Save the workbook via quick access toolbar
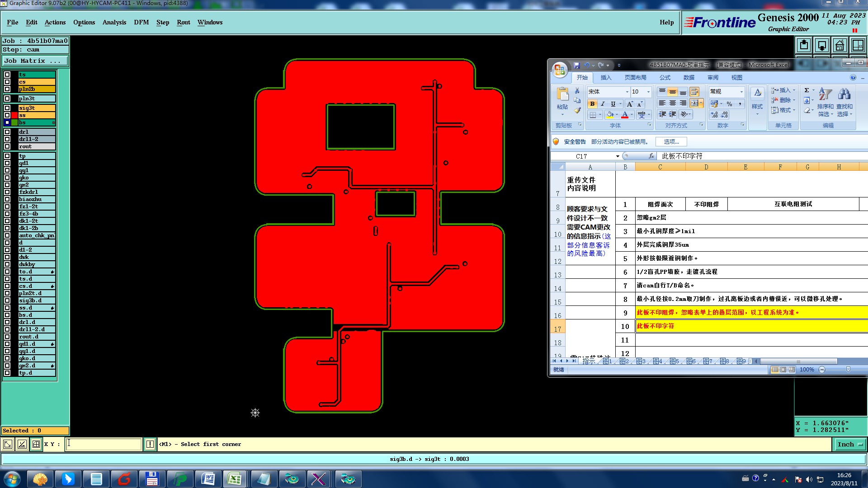The image size is (868, 488). click(x=576, y=66)
